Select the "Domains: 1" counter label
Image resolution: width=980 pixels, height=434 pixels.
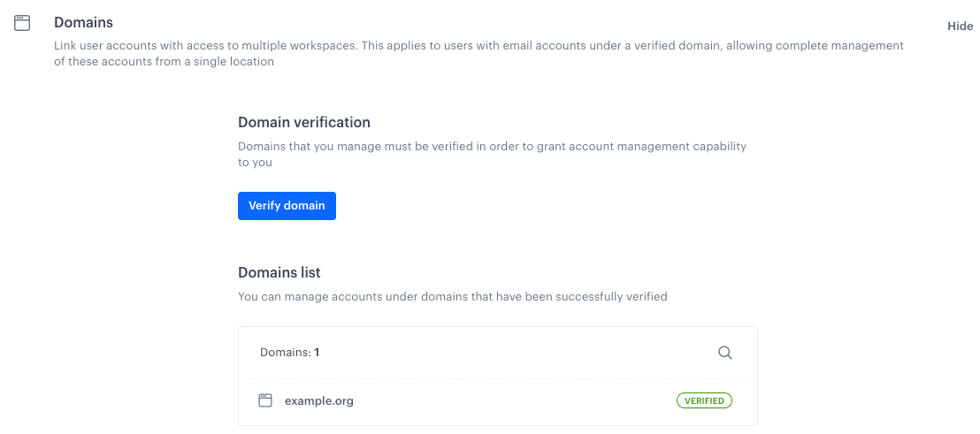click(x=289, y=353)
